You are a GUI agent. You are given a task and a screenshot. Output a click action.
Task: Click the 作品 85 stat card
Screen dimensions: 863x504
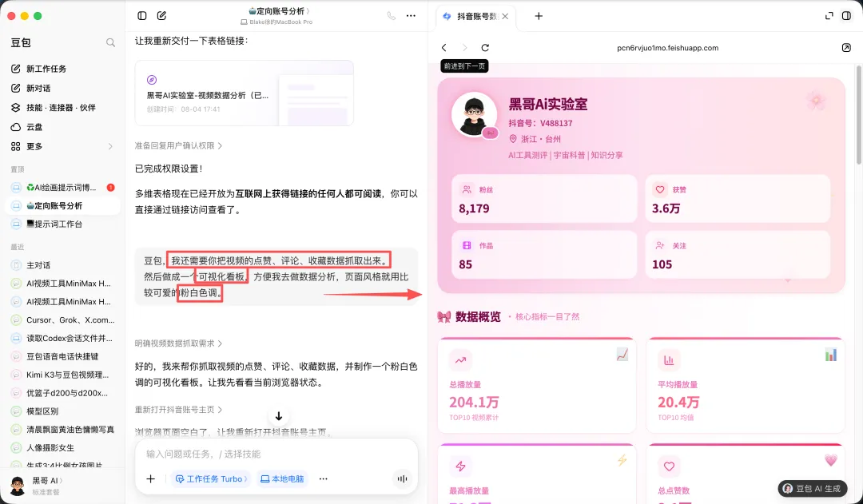click(544, 255)
